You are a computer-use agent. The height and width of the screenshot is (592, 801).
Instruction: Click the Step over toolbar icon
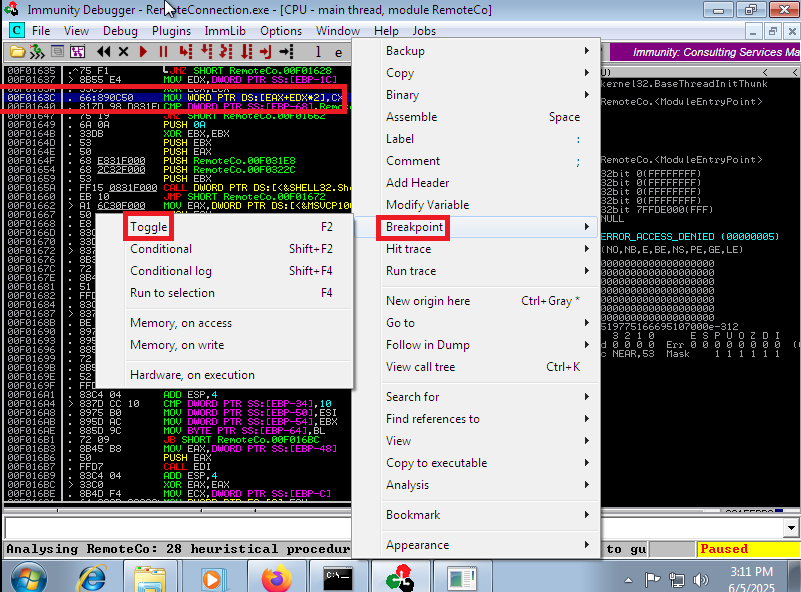point(206,52)
